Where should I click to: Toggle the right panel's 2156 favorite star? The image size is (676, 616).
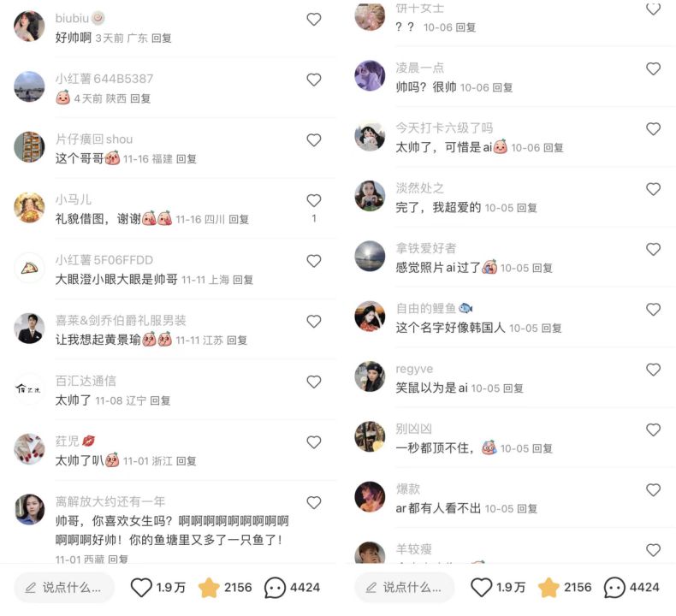coord(549,588)
